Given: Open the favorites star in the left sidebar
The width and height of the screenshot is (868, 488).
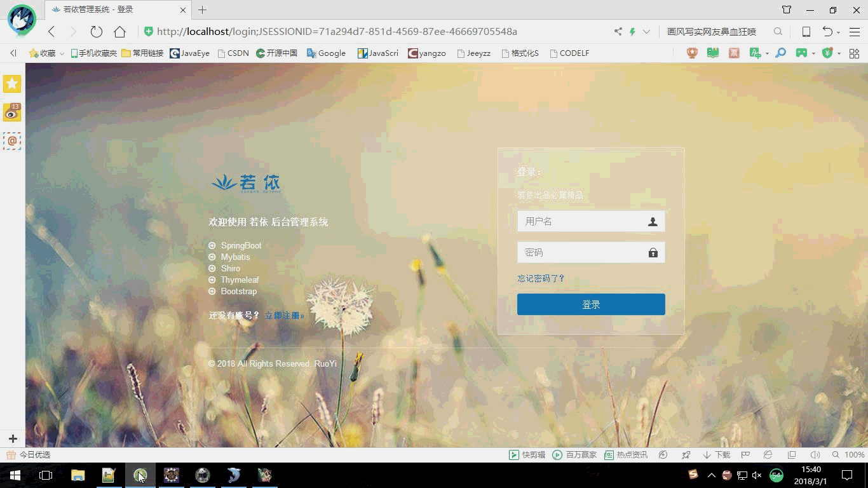Looking at the screenshot, I should 12,84.
